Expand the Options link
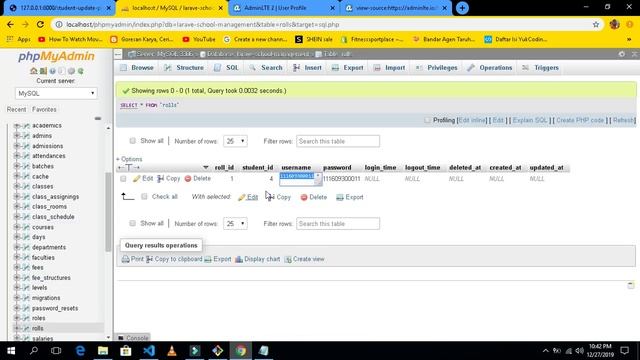This screenshot has height=360, width=640. 129,159
